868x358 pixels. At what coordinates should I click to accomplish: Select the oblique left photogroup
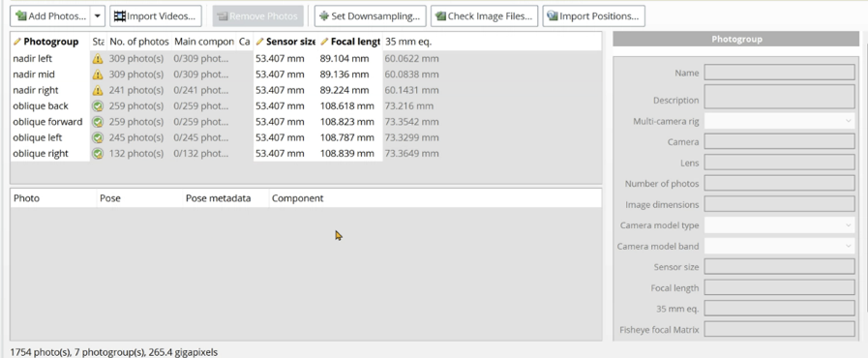(38, 137)
